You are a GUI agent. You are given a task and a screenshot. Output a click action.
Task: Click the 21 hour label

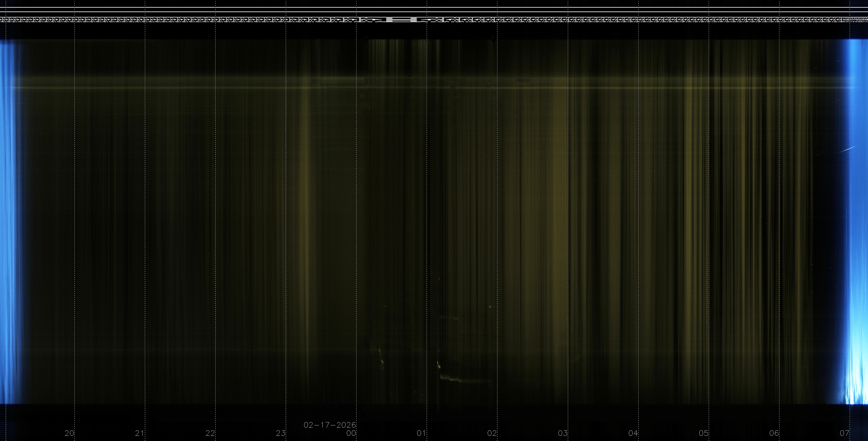coord(140,433)
